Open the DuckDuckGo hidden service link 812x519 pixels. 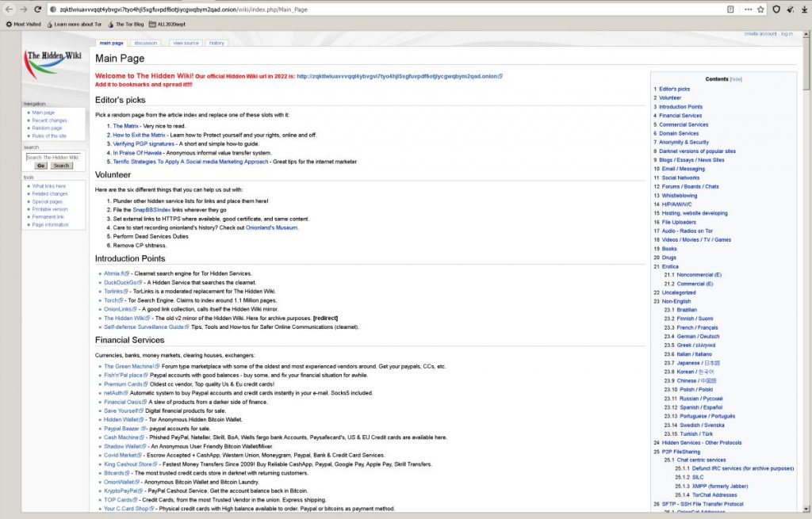122,283
